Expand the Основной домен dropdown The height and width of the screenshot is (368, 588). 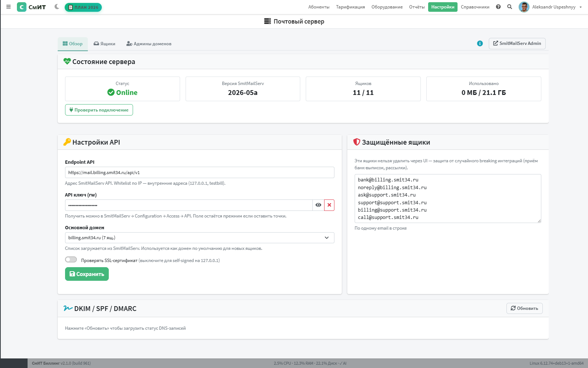coord(200,238)
